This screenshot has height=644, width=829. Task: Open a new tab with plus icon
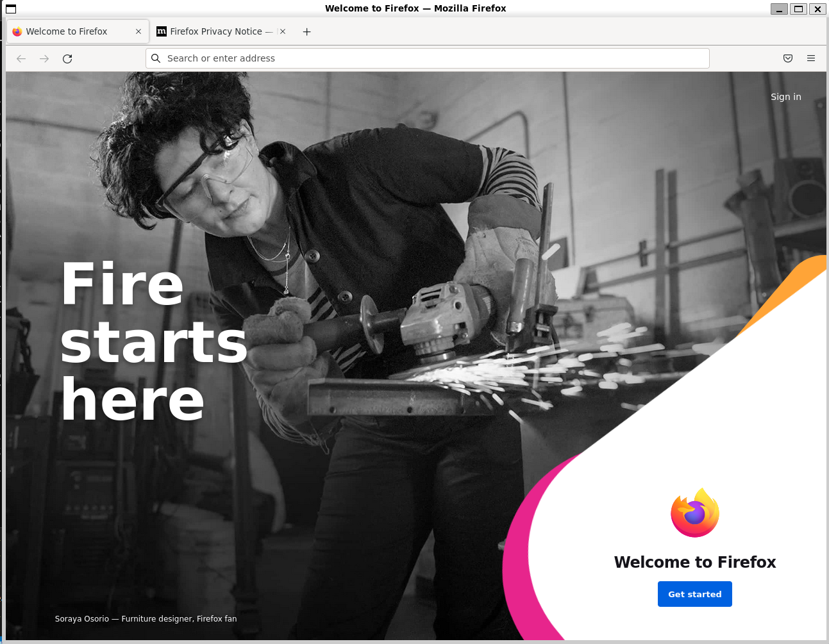click(x=307, y=31)
